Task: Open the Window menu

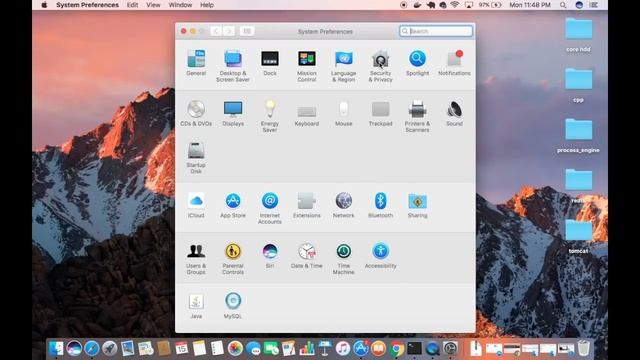Action: coord(180,5)
